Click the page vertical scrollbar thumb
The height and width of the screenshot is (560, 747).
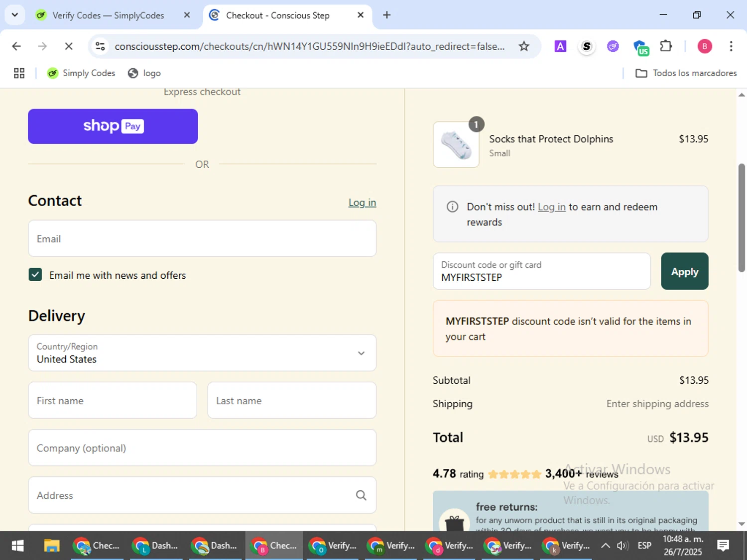pos(742,218)
